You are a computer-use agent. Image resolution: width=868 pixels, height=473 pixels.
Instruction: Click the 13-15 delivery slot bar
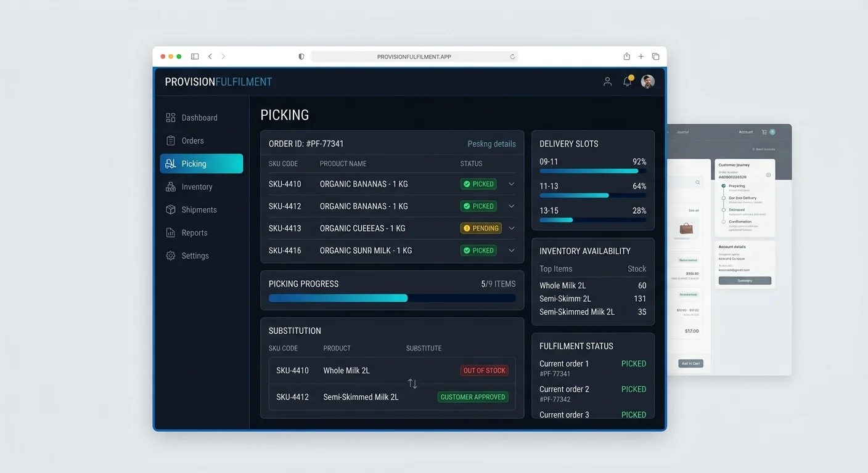tap(593, 220)
